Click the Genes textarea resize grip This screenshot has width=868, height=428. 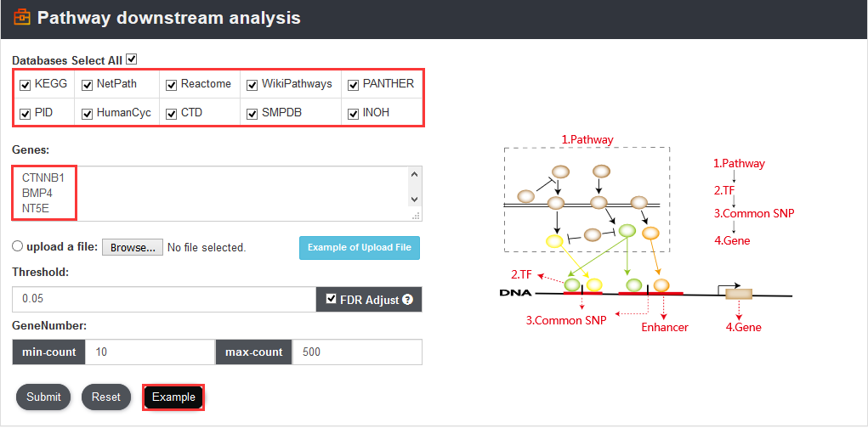417,217
